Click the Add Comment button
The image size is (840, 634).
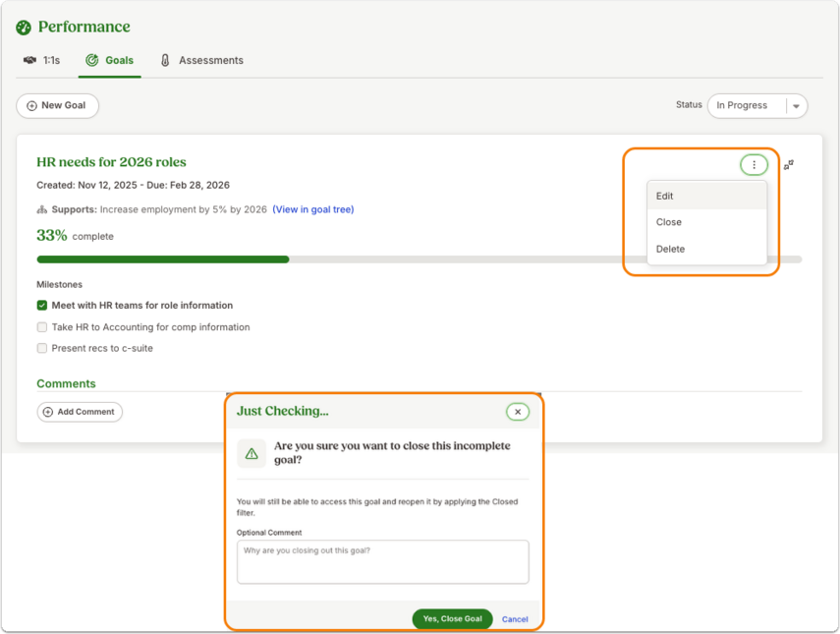pos(80,412)
